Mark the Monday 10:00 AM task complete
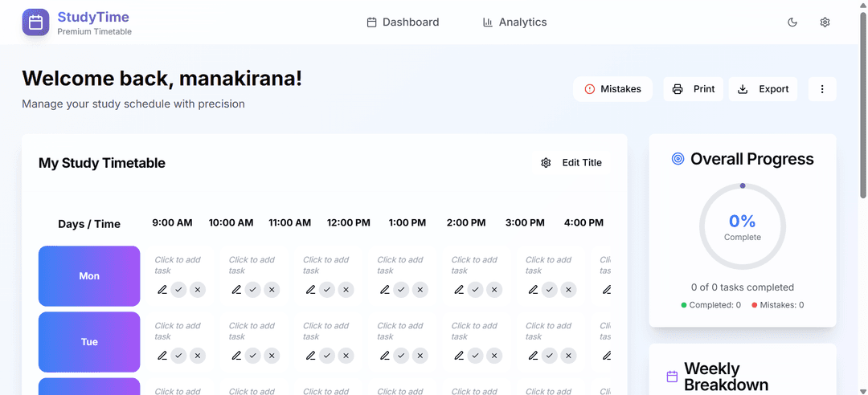The height and width of the screenshot is (395, 868). (252, 289)
